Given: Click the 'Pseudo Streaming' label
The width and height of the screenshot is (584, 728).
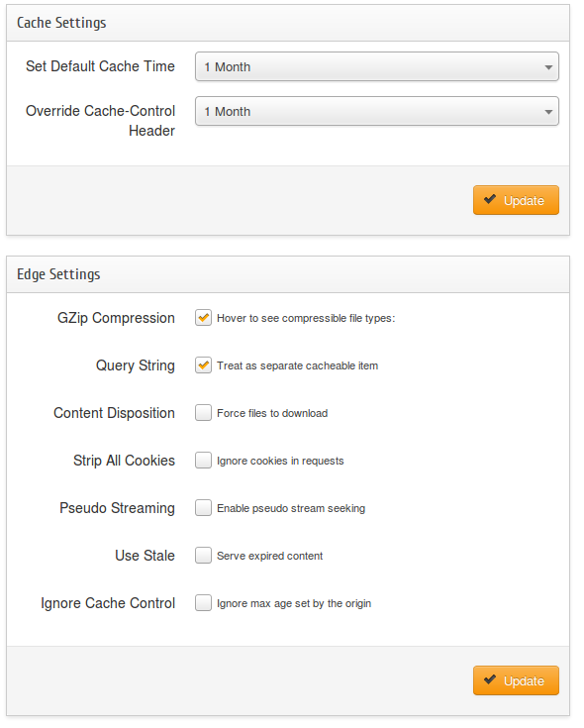Looking at the screenshot, I should [x=117, y=508].
